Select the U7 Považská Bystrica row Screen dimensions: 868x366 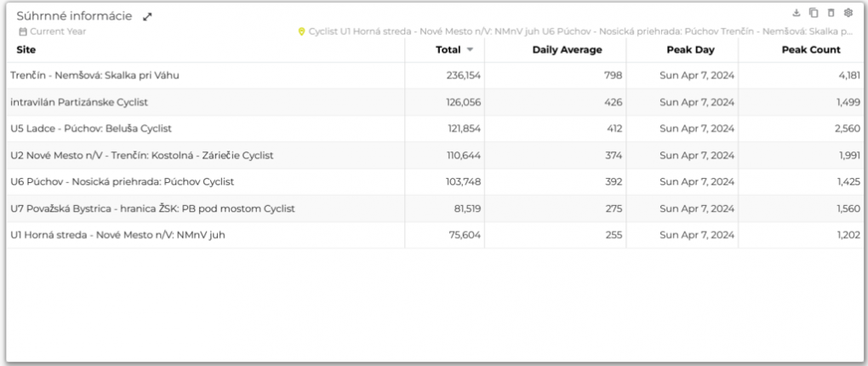point(434,209)
